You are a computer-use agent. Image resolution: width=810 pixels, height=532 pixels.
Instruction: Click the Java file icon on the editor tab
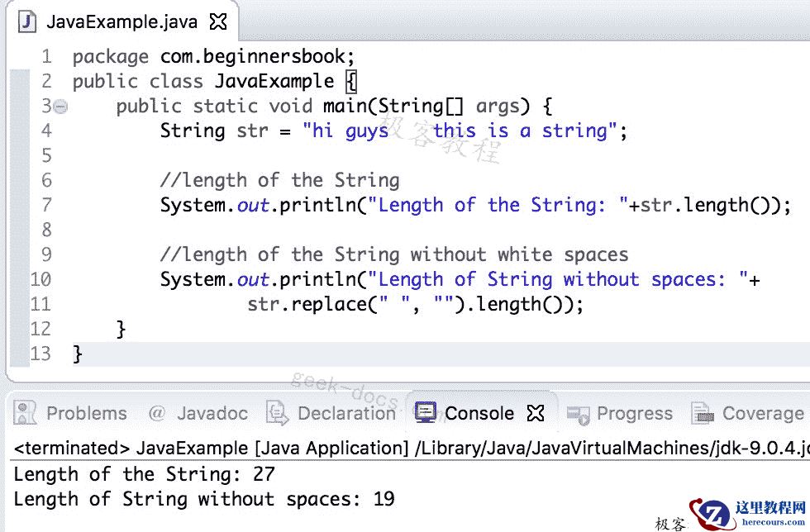[x=26, y=21]
